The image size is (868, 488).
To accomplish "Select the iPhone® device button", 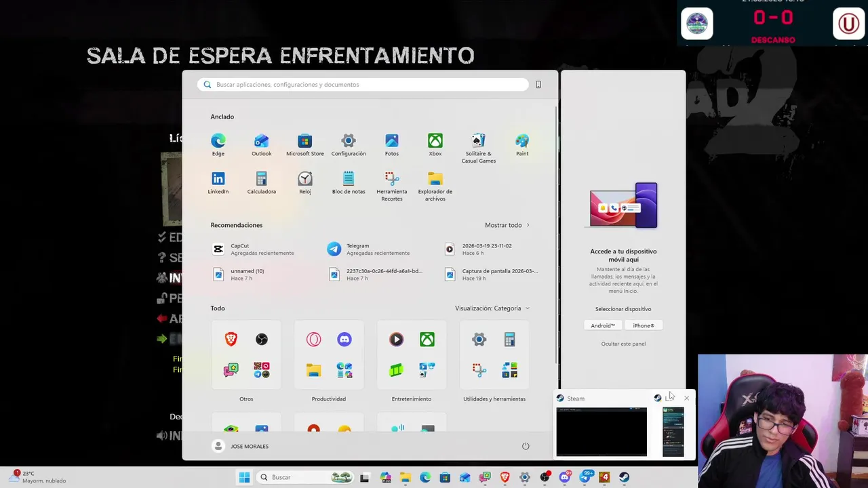I will [644, 325].
